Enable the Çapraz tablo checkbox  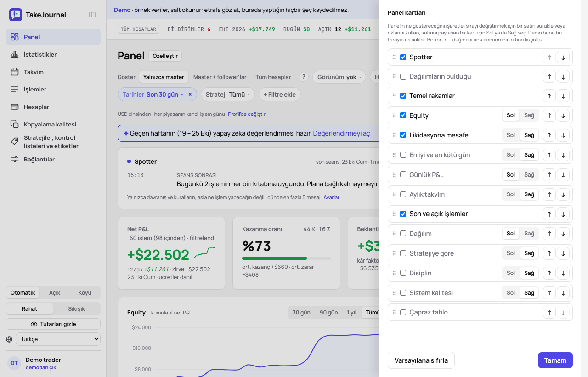[403, 312]
